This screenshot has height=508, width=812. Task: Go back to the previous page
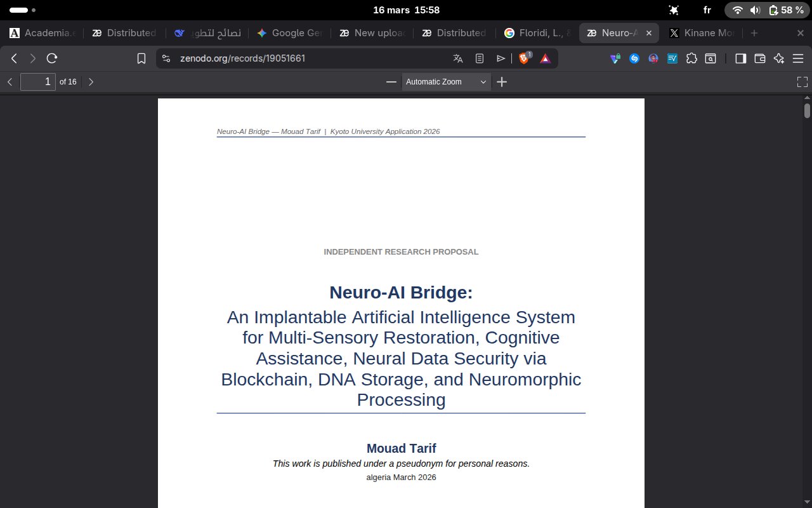click(x=14, y=58)
